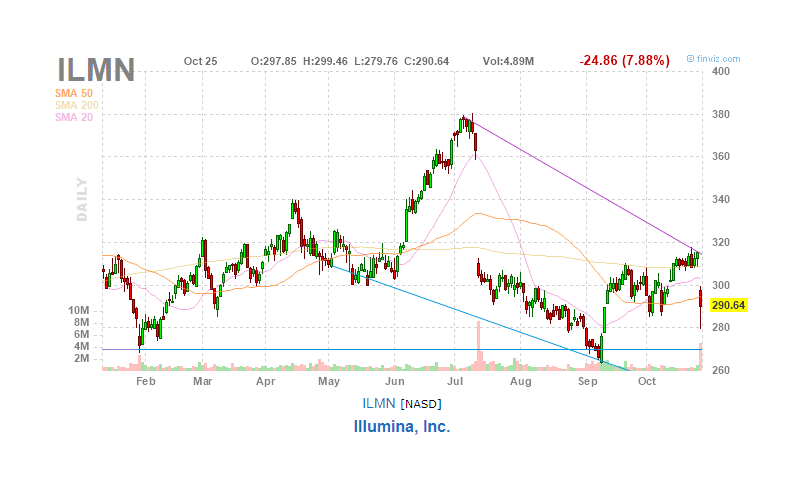Click the DAILY timeframe label

click(x=82, y=200)
